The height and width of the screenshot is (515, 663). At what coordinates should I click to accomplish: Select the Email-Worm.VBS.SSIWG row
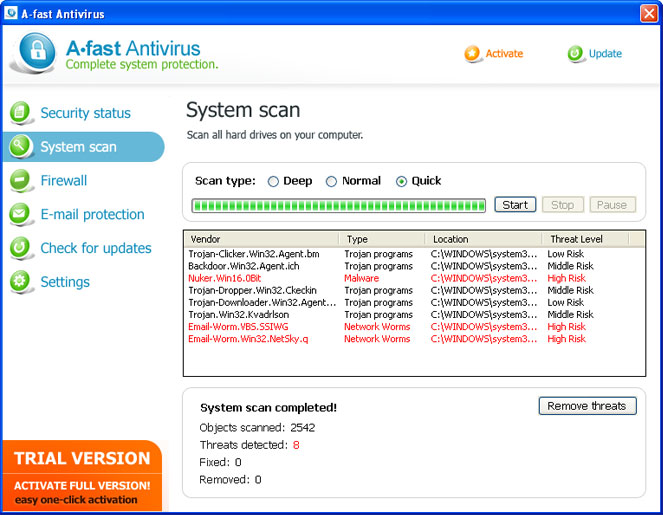tap(414, 327)
